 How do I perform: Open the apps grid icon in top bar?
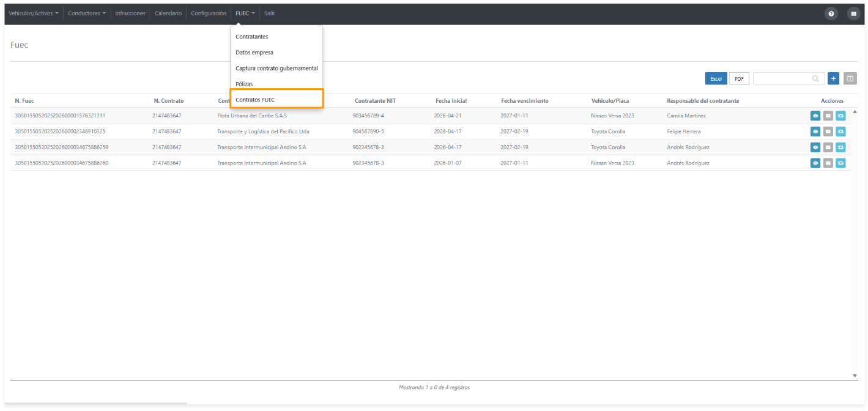tap(854, 13)
